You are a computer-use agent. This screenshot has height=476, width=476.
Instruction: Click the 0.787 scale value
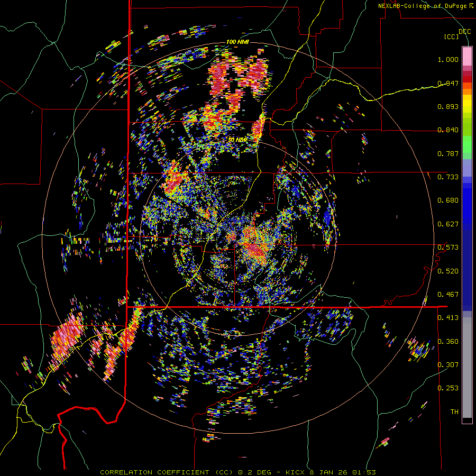coord(448,153)
